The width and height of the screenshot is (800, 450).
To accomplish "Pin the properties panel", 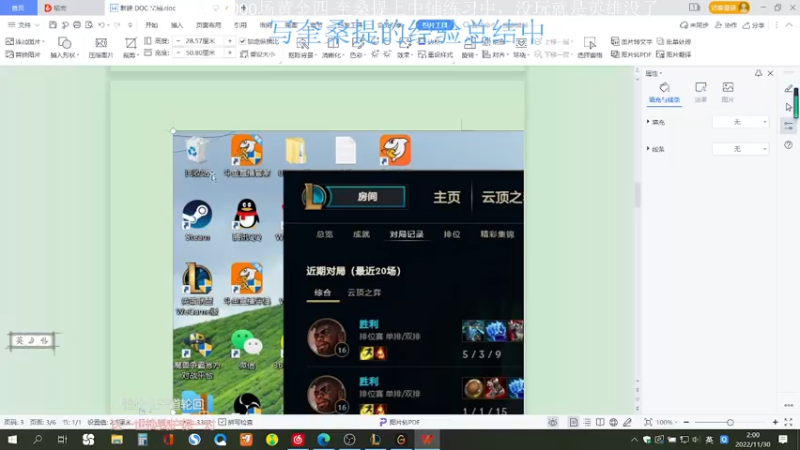I will click(x=759, y=73).
